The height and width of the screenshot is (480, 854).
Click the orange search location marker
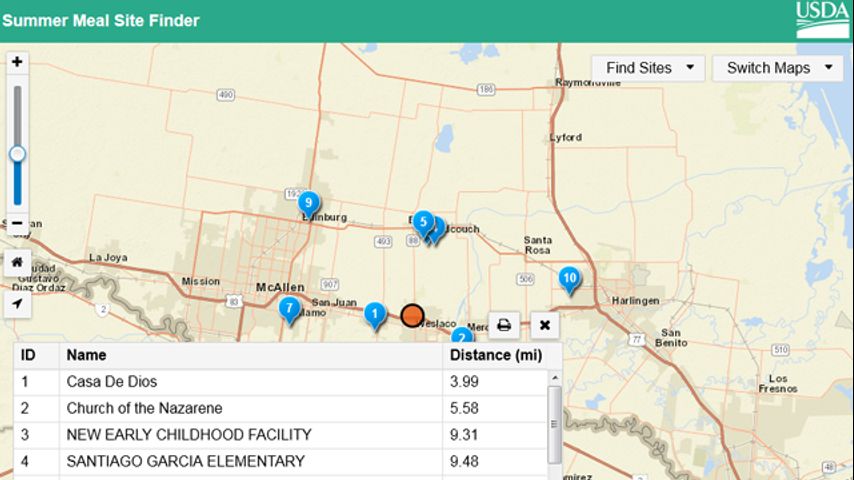[x=412, y=316]
